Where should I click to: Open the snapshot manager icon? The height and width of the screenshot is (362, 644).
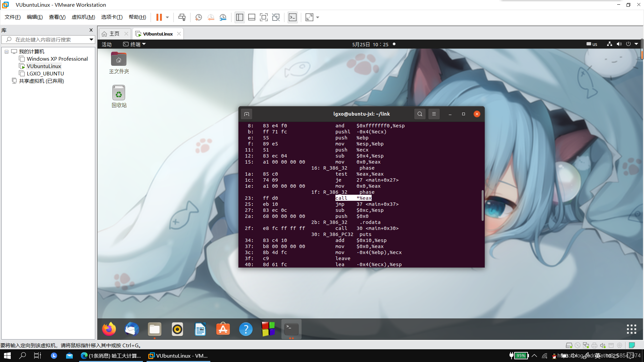(x=223, y=17)
